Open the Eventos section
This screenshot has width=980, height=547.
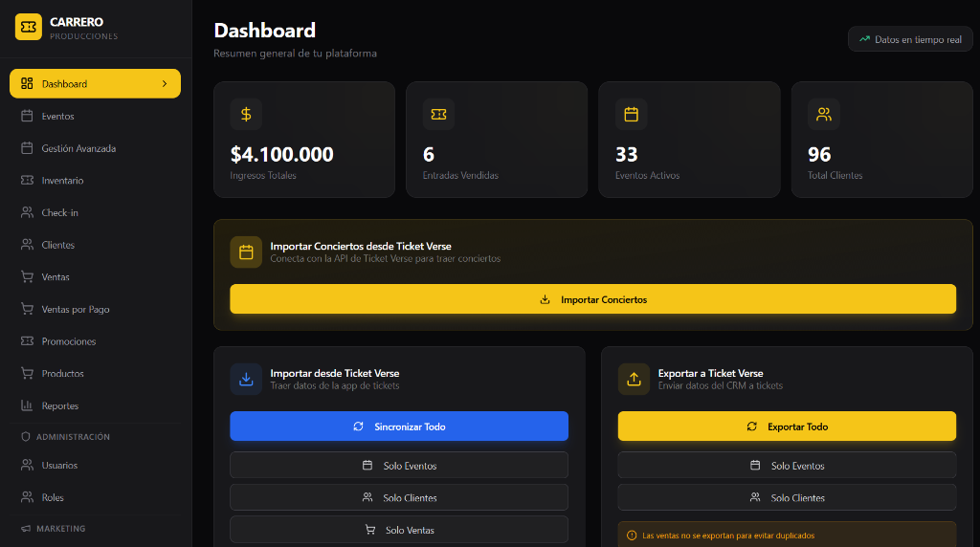95,116
